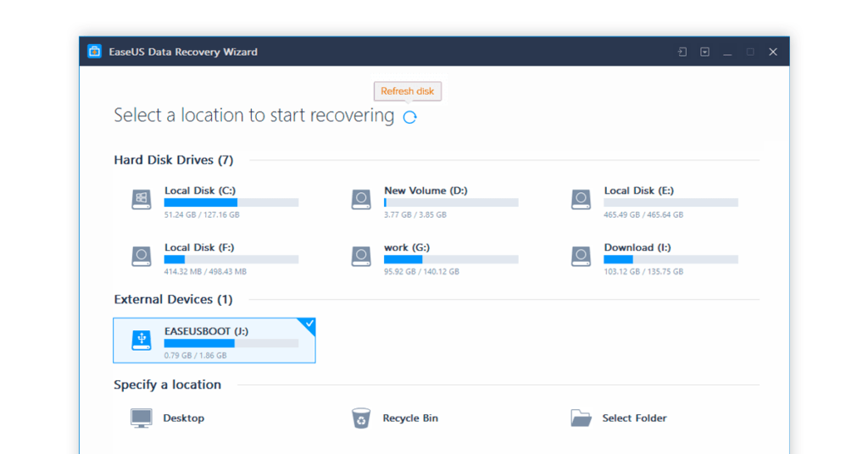
Task: Click the Local Disk (C:) drive icon
Action: [x=141, y=200]
